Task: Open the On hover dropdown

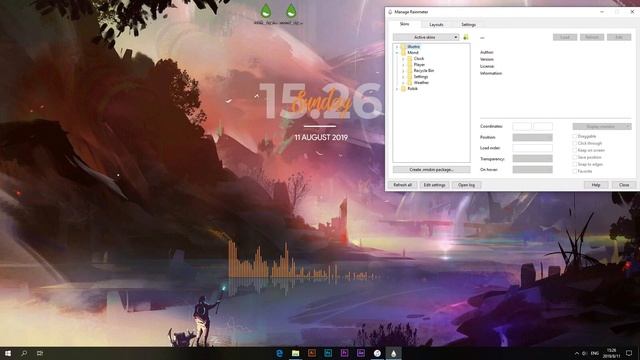Action: 532,169
